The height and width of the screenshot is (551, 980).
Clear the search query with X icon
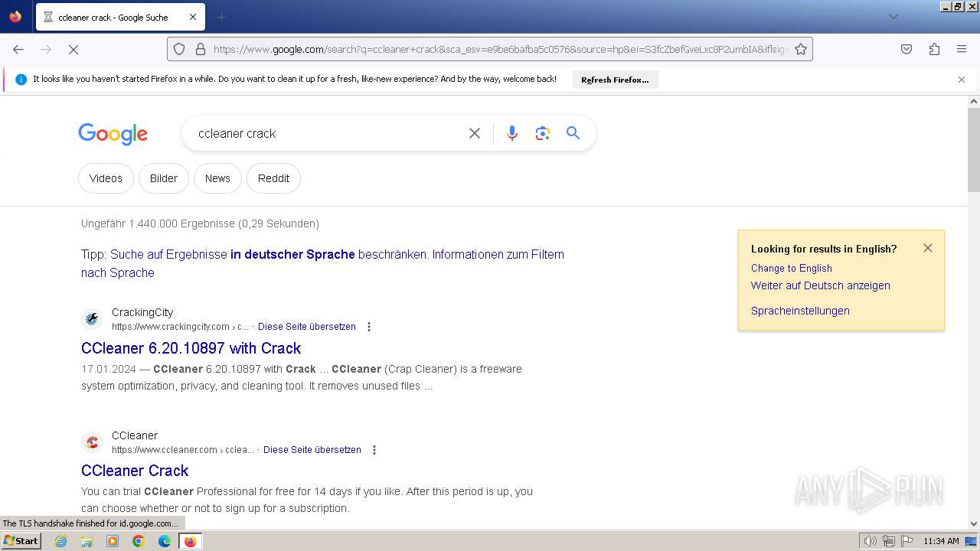[475, 133]
